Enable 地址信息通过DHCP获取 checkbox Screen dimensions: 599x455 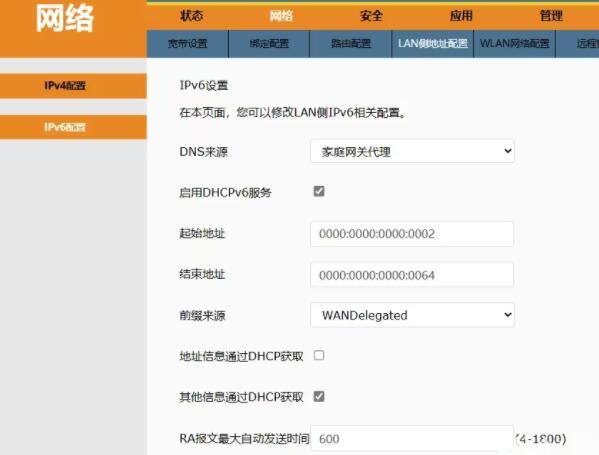click(x=319, y=355)
